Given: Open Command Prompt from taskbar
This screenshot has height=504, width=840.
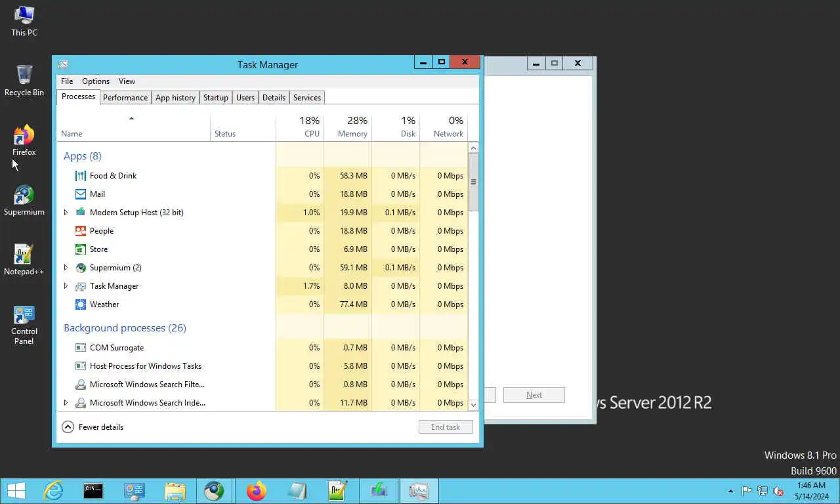Looking at the screenshot, I should pyautogui.click(x=93, y=491).
